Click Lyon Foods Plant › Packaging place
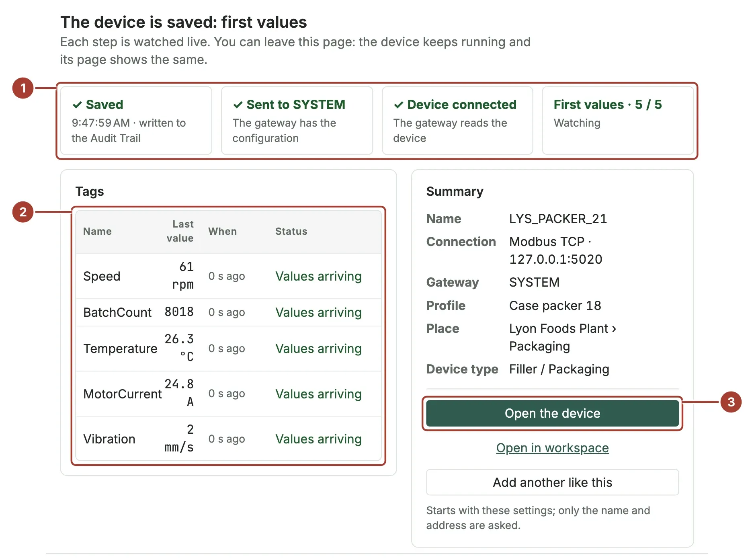This screenshot has width=754, height=560. pos(563,337)
